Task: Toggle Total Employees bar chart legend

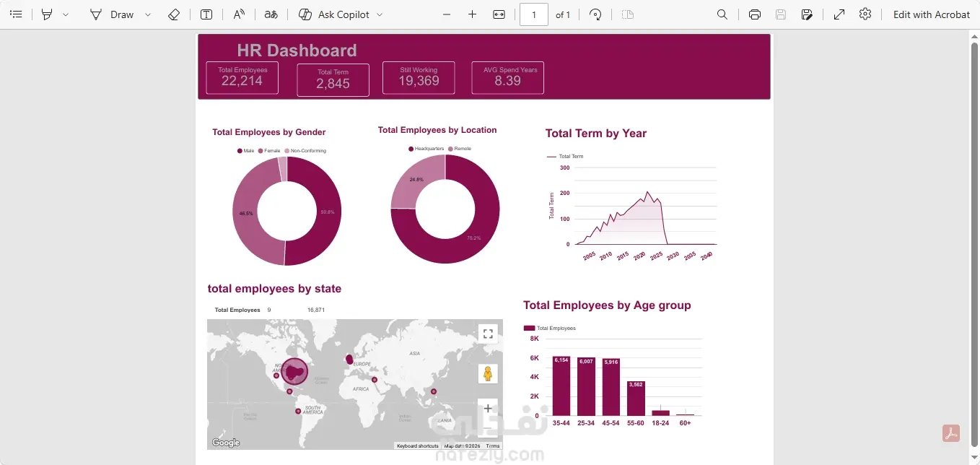Action: 550,329
